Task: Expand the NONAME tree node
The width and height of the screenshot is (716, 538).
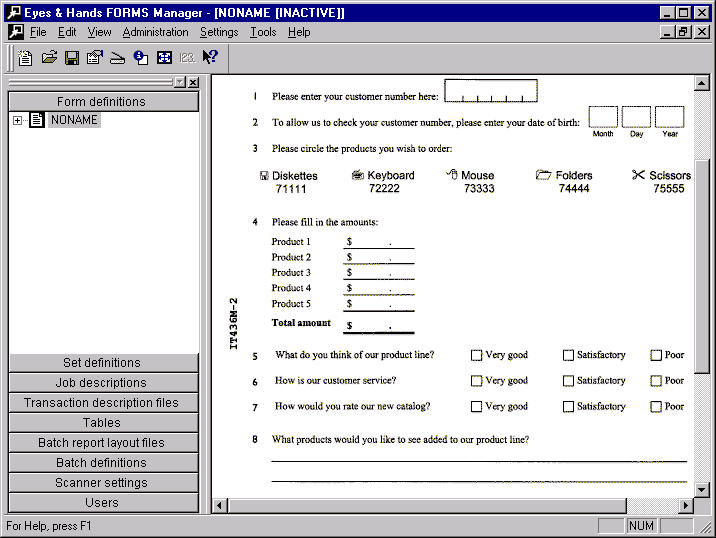Action: click(x=17, y=120)
